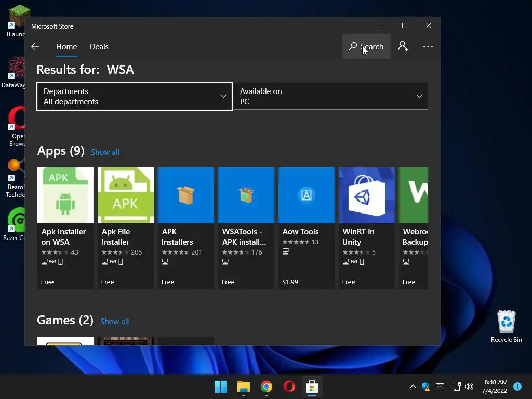Viewport: 532px width, 399px height.
Task: Maximize the Microsoft Store window
Action: (x=404, y=25)
